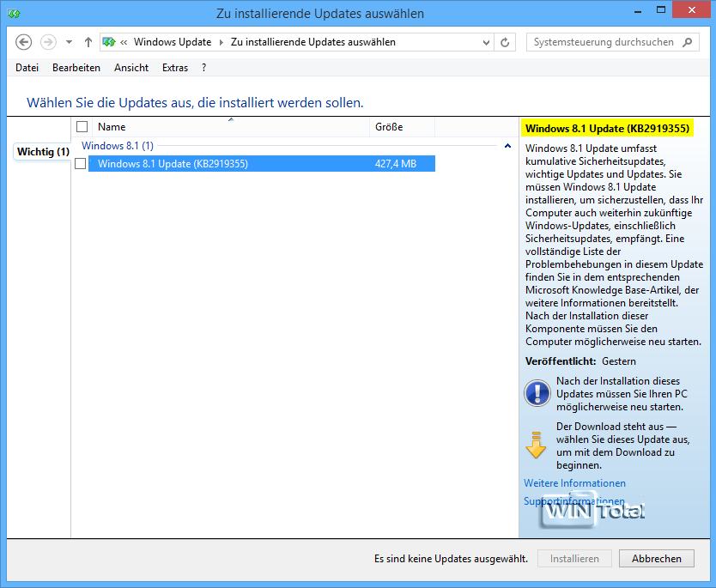The width and height of the screenshot is (716, 588).
Task: Click highlighted Windows 8.1 Update (KB2919355) heading
Action: pyautogui.click(x=607, y=128)
